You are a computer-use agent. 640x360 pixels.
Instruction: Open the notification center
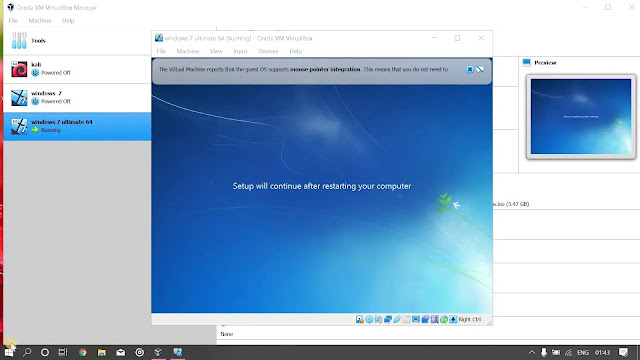(623, 352)
